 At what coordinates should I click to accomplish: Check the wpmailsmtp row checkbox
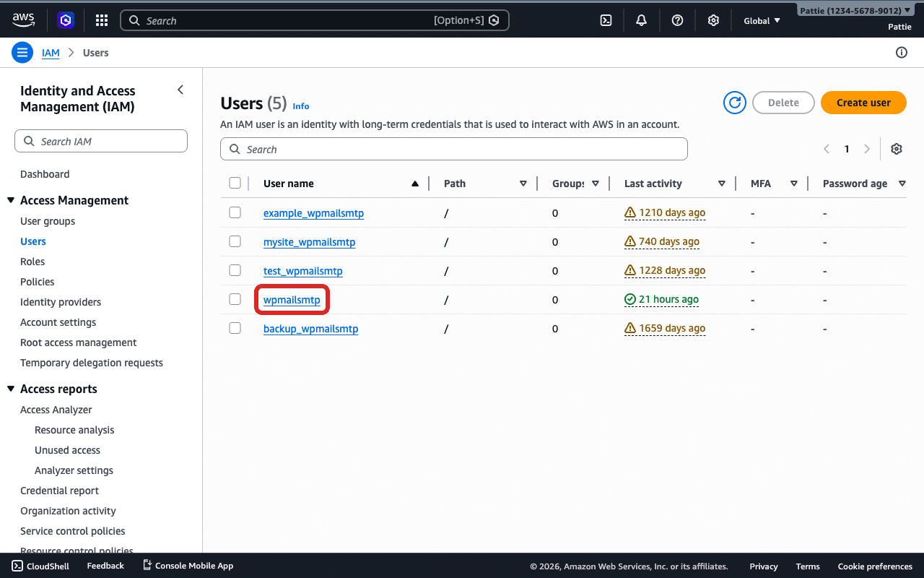pos(235,299)
